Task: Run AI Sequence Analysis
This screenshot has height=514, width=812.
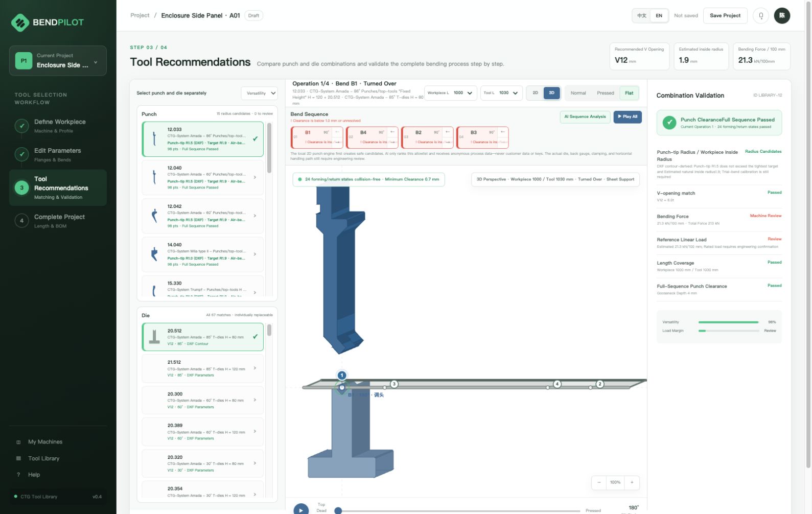Action: pos(585,117)
